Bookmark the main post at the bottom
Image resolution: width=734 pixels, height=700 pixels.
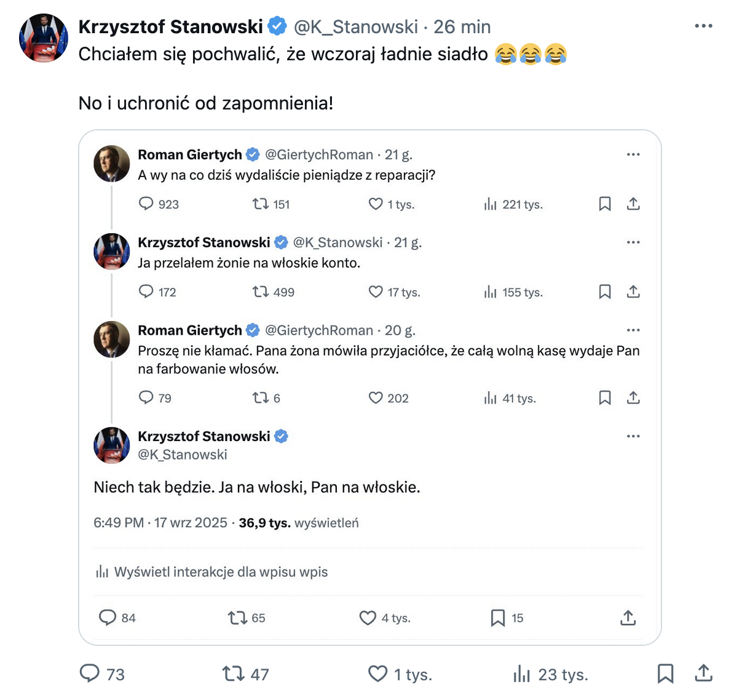pos(665,674)
